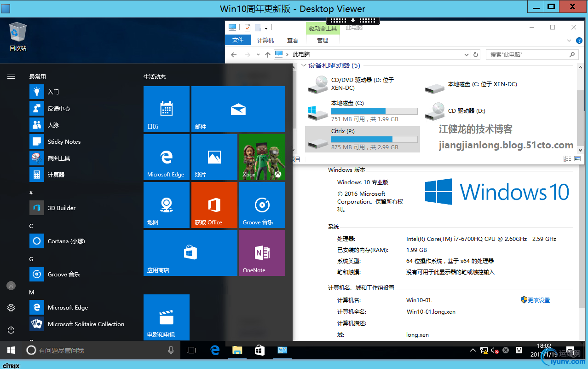This screenshot has height=369, width=588.
Task: Go back in File Explorer
Action: click(x=234, y=54)
